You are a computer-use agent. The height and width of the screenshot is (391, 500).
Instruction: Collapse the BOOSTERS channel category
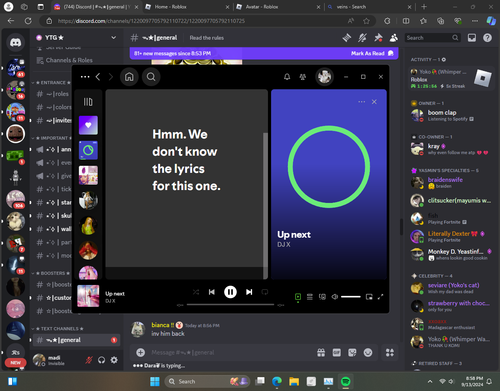51,273
